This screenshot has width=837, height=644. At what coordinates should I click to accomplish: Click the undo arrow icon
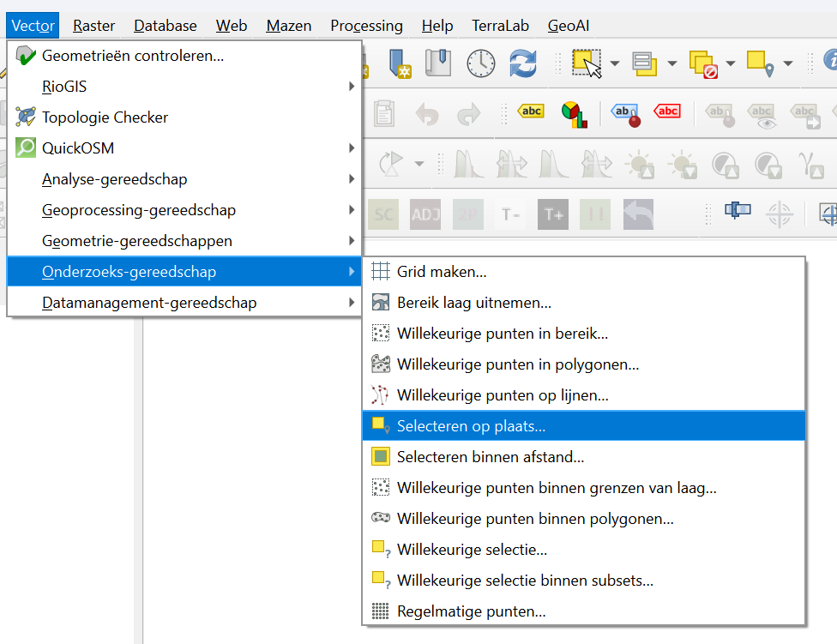(426, 114)
